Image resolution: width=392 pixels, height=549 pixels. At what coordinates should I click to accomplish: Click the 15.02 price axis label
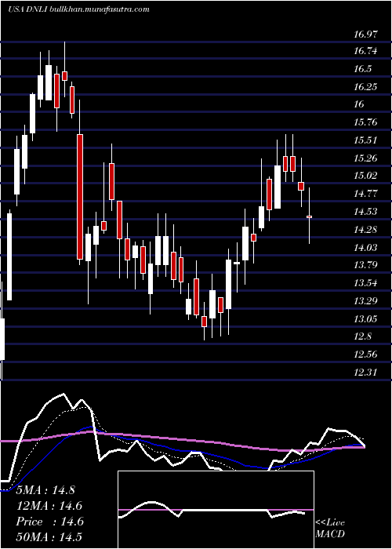[366, 176]
